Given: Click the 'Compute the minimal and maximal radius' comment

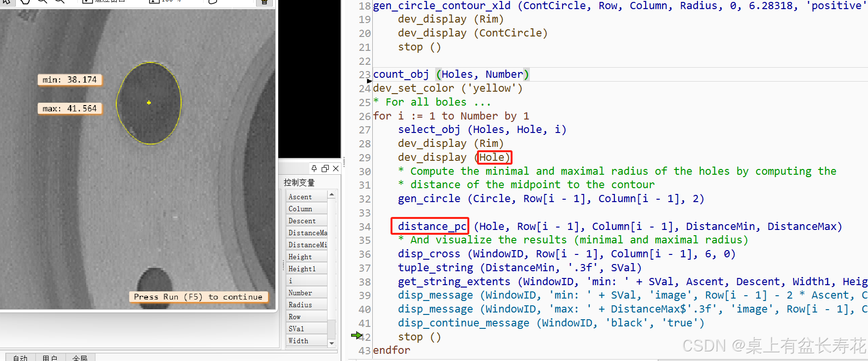Looking at the screenshot, I should tap(617, 171).
